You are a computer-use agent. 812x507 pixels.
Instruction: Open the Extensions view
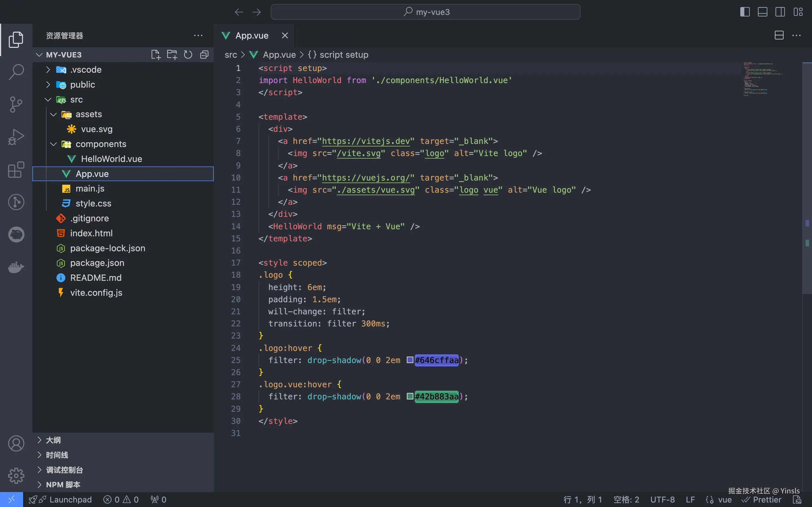click(x=16, y=169)
